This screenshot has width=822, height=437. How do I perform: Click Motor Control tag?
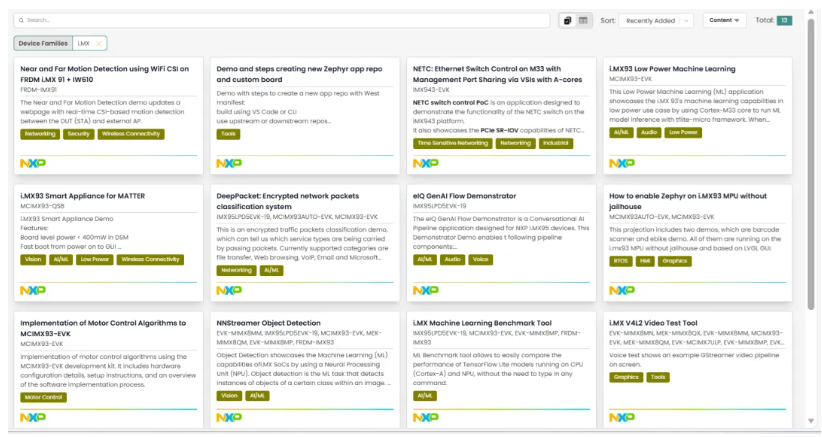[x=44, y=398]
